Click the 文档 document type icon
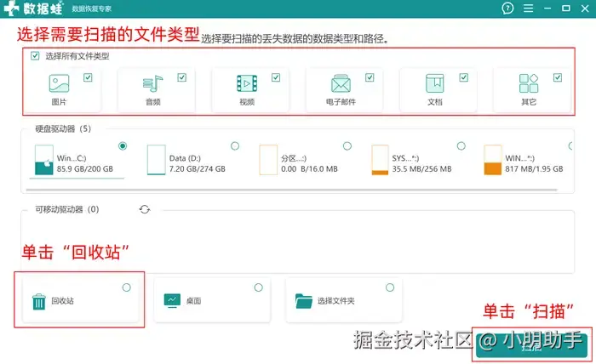 (435, 83)
